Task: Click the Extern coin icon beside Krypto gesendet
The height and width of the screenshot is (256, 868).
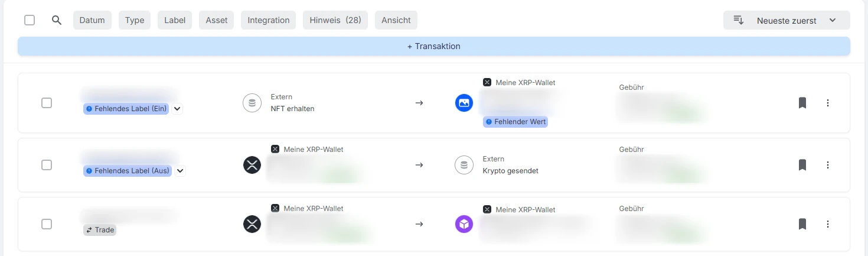Action: click(464, 165)
